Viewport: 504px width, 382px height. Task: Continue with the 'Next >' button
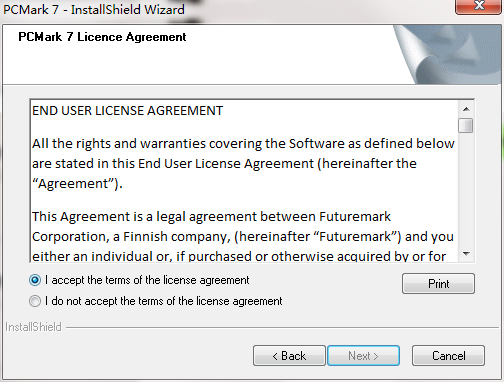[363, 356]
